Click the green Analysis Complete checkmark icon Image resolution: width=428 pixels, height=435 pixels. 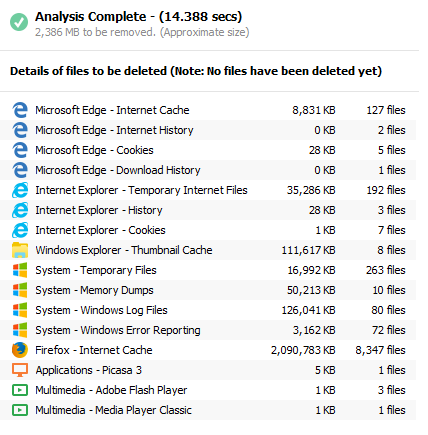coord(19,22)
